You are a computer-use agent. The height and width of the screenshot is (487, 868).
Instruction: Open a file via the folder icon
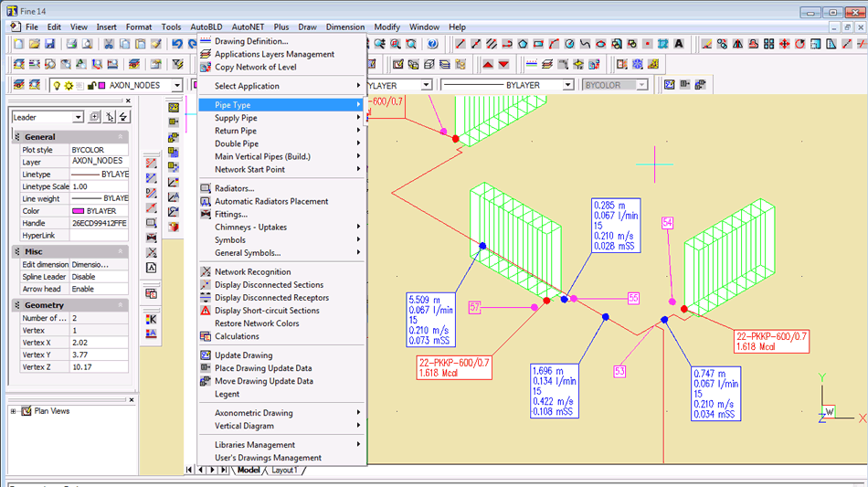[35, 44]
